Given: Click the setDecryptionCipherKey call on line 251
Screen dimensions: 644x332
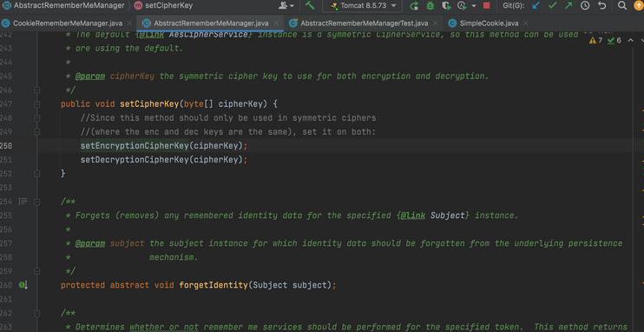Looking at the screenshot, I should 135,160.
